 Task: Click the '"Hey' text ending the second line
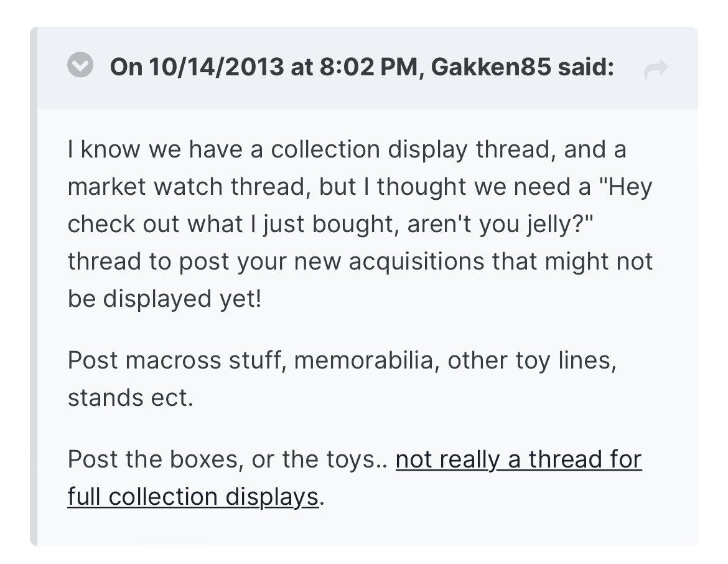[x=625, y=187]
